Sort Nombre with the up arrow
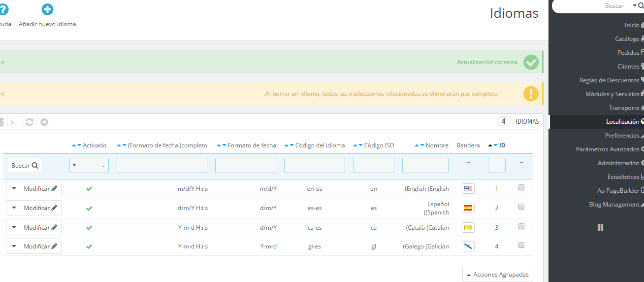Viewport: 644px width, 282px height. 417,145
